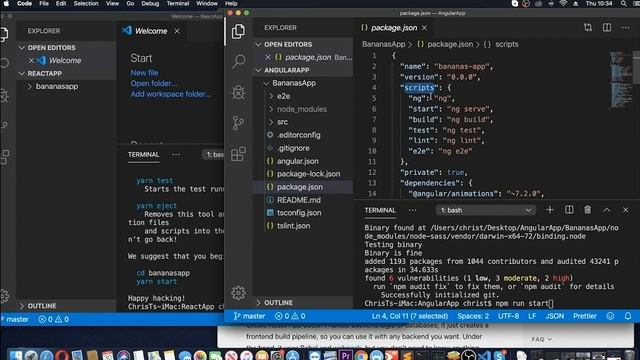Open editor More Actions ellipsis menu
The height and width of the screenshot is (360, 640).
(x=625, y=27)
